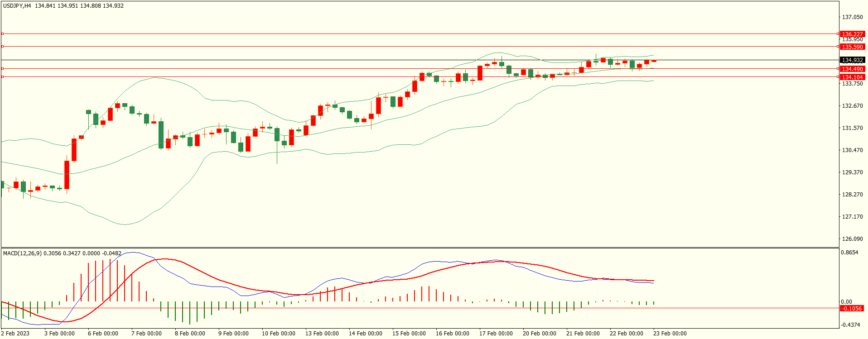Click the -0.4374 MACD scale label
868x339 pixels.
(x=850, y=325)
